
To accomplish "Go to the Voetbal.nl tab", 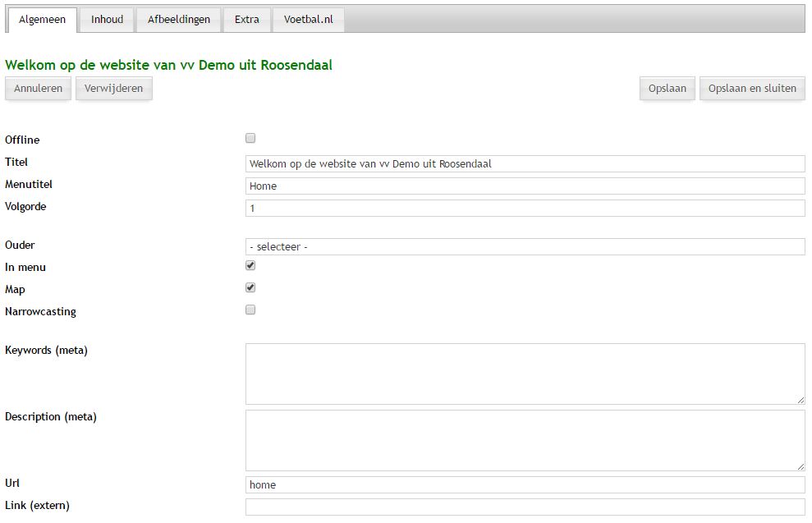I will coord(308,20).
